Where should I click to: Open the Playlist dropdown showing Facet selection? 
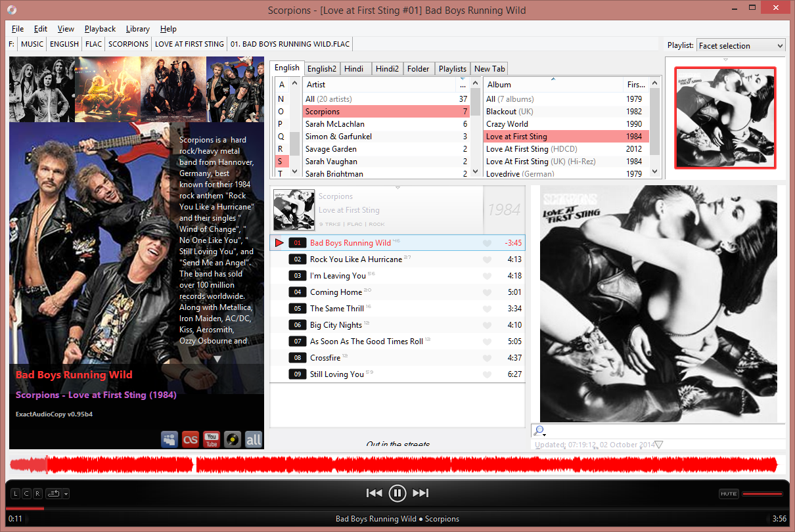(x=741, y=45)
